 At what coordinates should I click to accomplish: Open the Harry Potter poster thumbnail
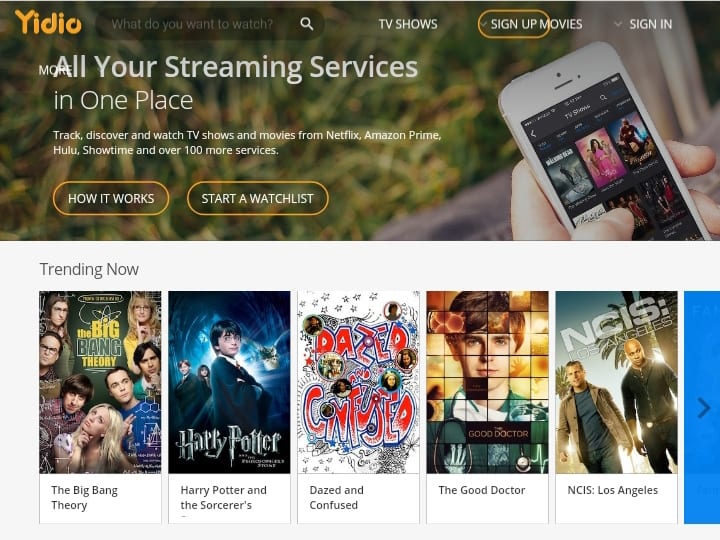coord(229,382)
